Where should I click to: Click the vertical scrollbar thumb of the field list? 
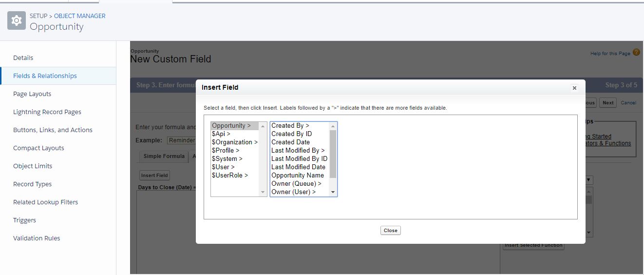coord(333,154)
